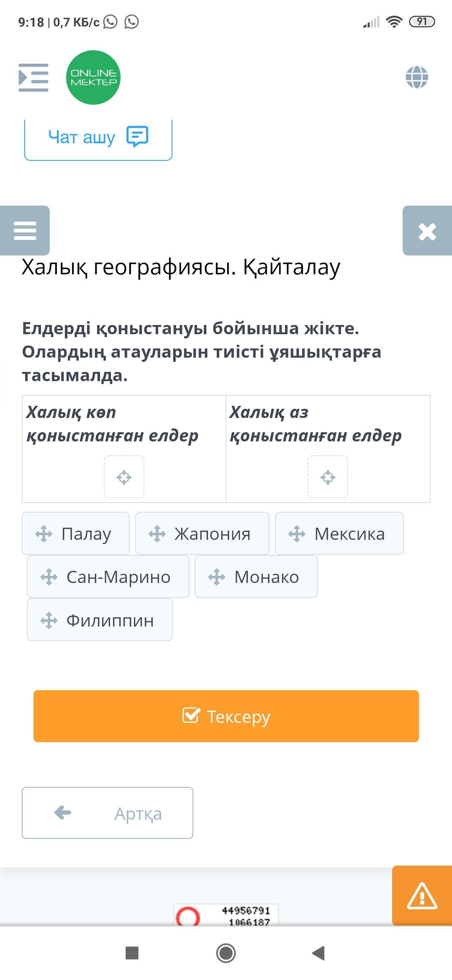This screenshot has height=980, width=452.
Task: Select the Монако country chip
Action: [x=256, y=577]
